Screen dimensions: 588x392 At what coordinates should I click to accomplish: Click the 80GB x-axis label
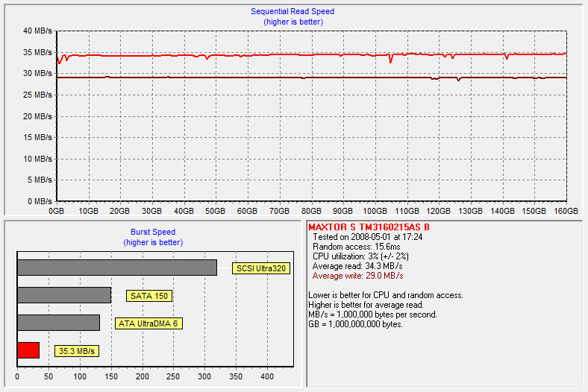tap(311, 212)
